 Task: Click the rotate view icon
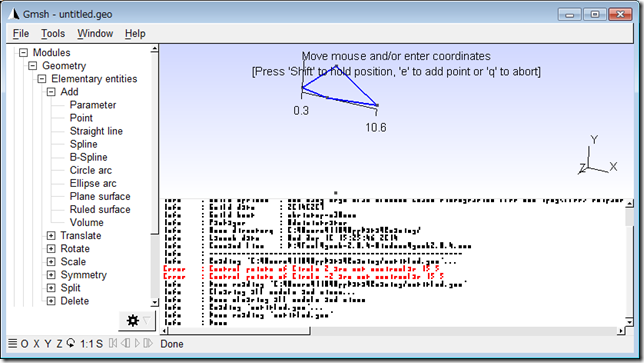point(71,343)
